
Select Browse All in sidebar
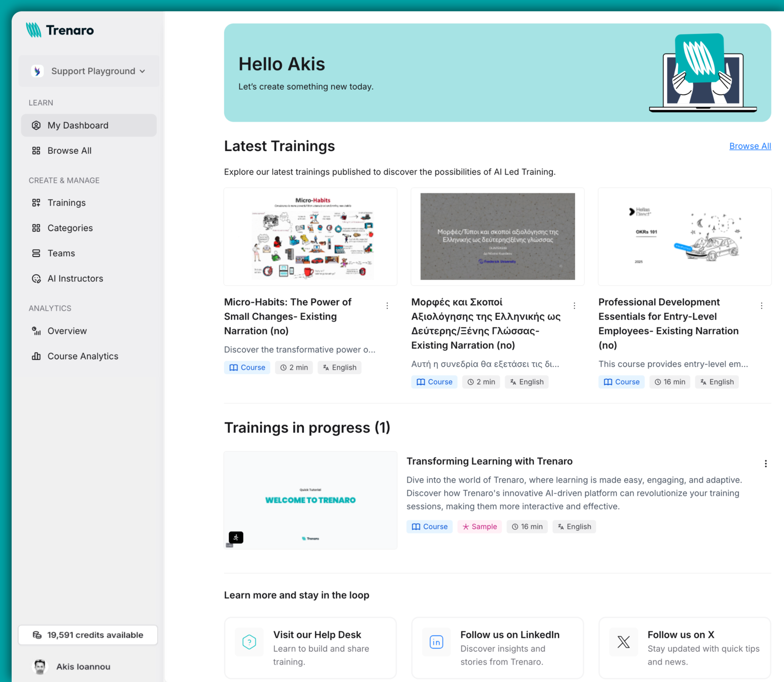(x=70, y=150)
